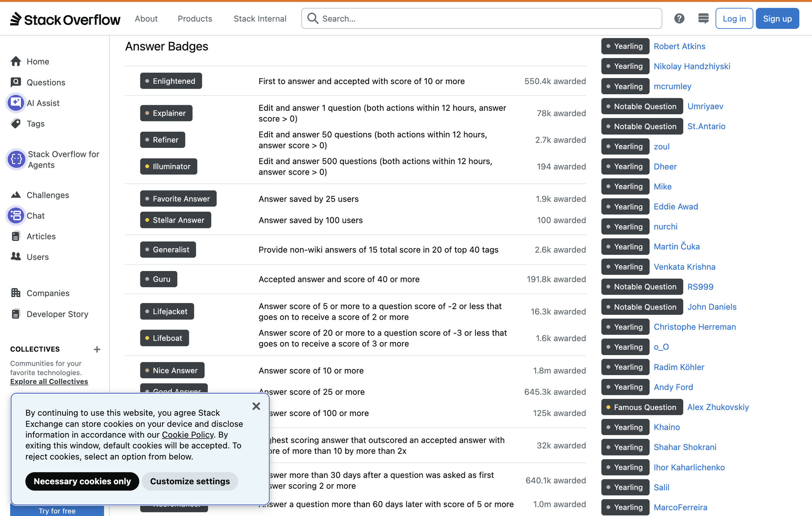Open the help question-mark icon
This screenshot has height=516, width=812.
click(x=679, y=19)
